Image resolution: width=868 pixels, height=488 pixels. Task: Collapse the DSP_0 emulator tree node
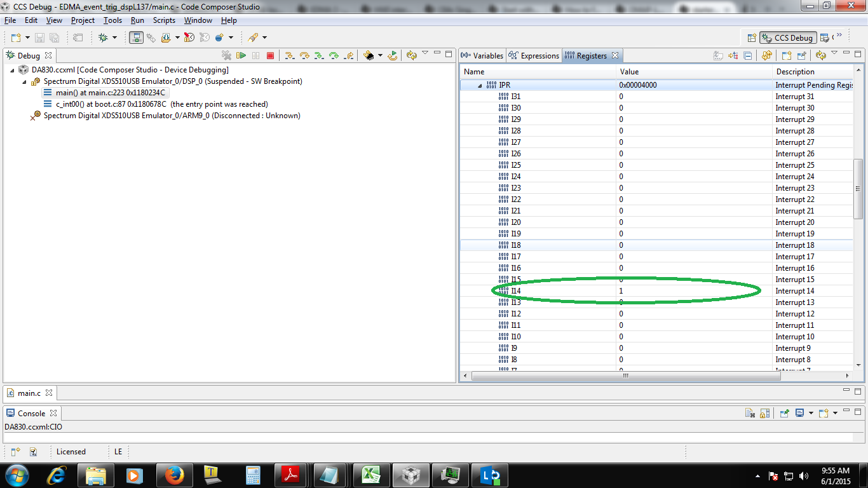(x=24, y=81)
